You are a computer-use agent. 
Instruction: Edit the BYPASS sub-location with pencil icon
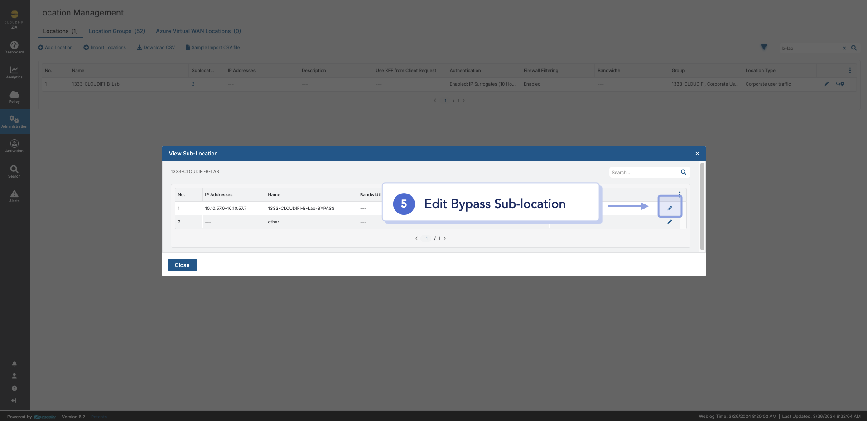coord(670,209)
